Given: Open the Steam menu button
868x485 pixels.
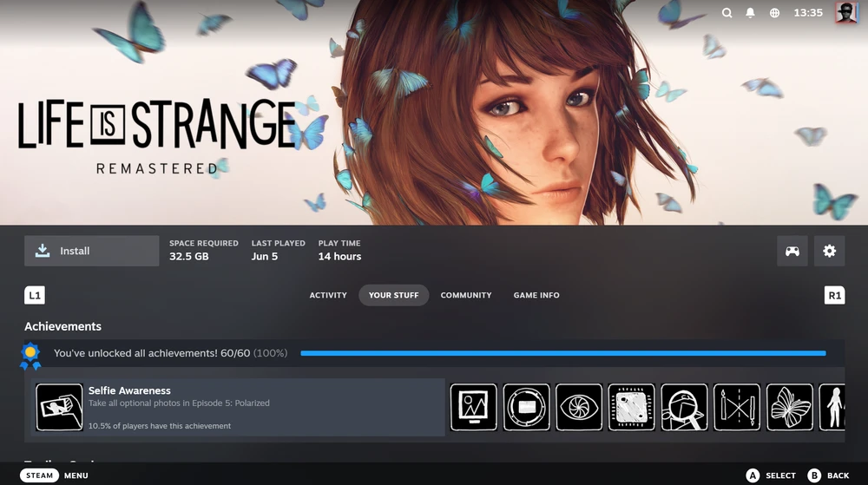Looking at the screenshot, I should tap(39, 475).
